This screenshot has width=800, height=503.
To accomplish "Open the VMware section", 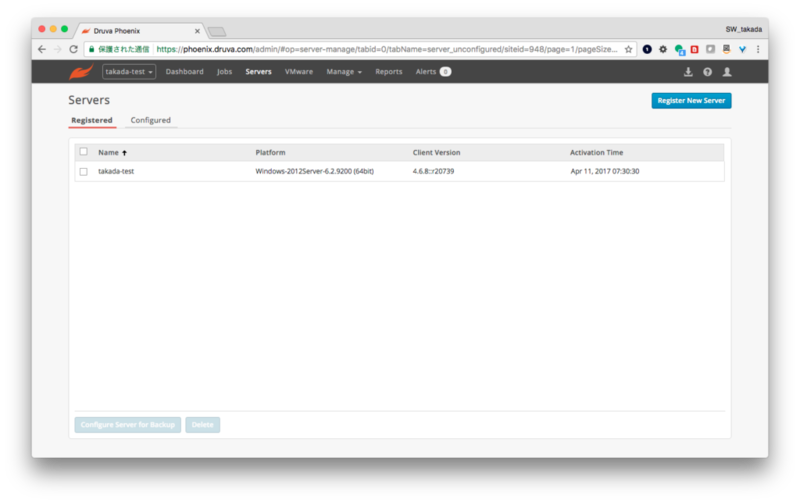I will coord(298,72).
